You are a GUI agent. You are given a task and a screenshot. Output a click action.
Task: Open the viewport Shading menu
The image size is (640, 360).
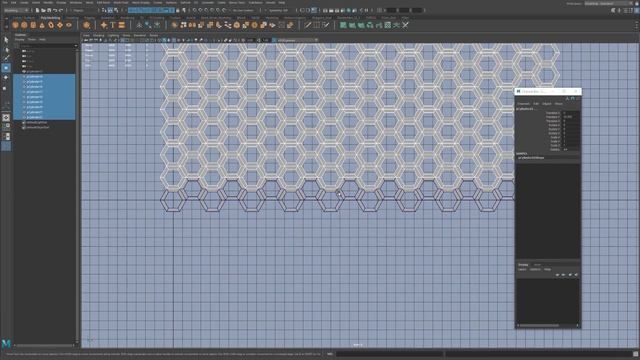click(99, 36)
